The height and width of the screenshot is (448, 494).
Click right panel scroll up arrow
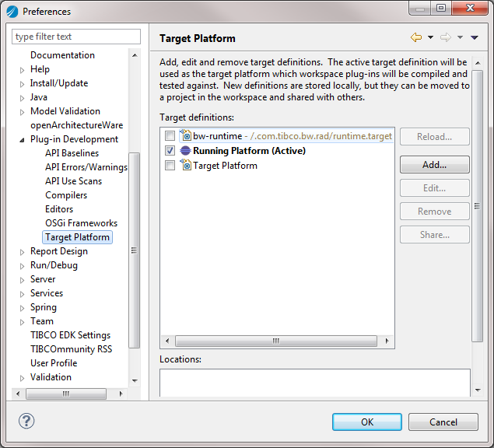point(478,63)
